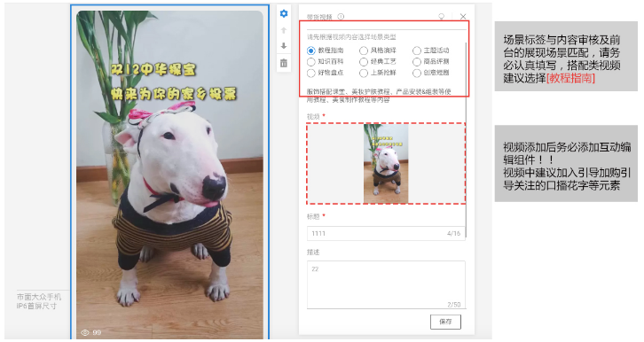The height and width of the screenshot is (342, 644).
Task: Click the 2/50 description character counter
Action: click(x=454, y=304)
